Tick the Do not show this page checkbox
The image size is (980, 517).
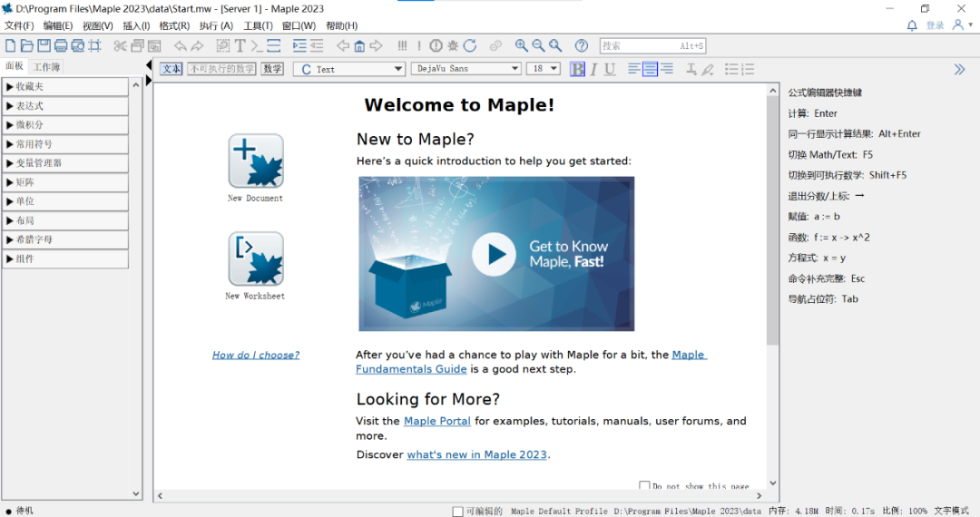click(x=643, y=485)
